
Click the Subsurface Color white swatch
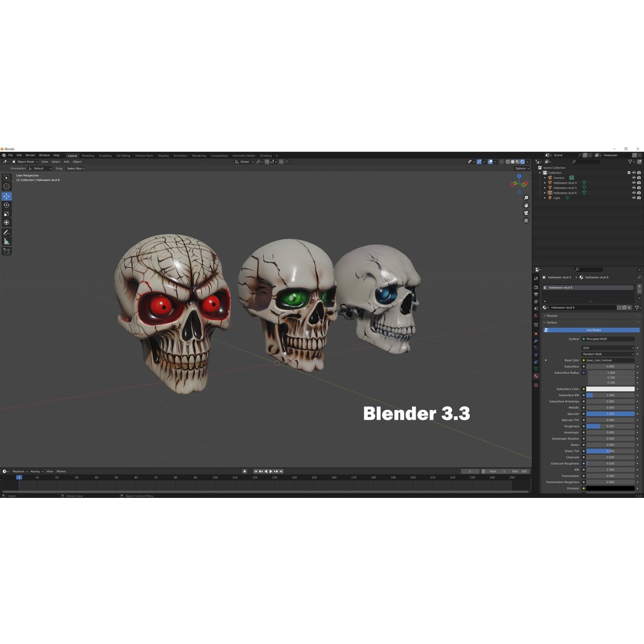tap(611, 389)
